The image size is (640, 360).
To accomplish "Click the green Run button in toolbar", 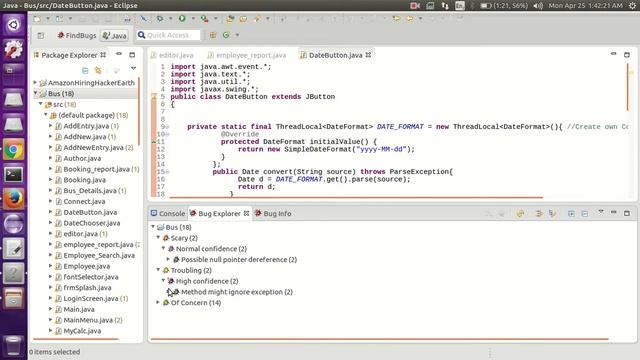I will (182, 19).
